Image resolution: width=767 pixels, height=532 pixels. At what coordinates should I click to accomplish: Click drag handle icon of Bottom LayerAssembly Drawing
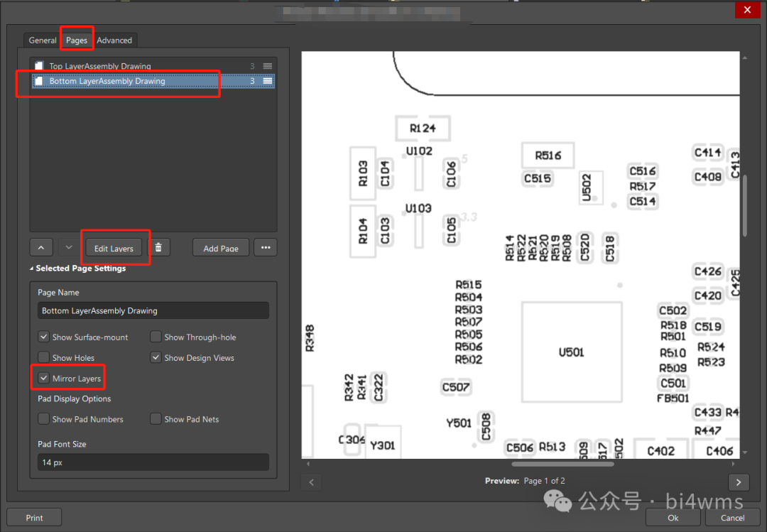268,81
